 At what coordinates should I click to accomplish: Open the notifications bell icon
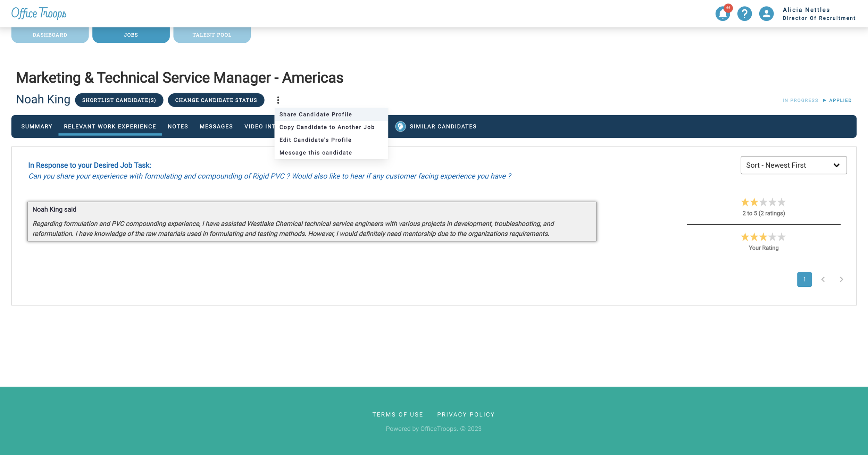pos(723,14)
